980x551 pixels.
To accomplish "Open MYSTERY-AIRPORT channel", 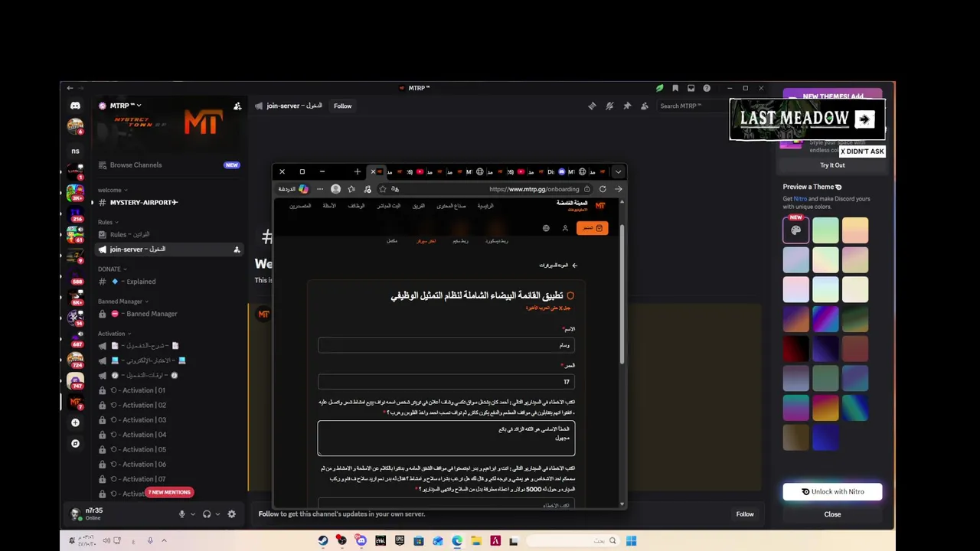I will click(x=168, y=203).
